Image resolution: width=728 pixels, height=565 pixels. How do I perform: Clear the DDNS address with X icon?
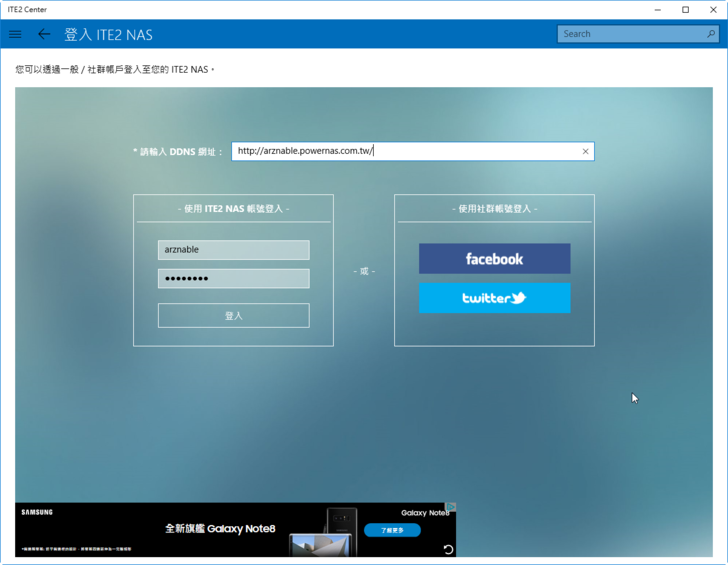click(586, 152)
